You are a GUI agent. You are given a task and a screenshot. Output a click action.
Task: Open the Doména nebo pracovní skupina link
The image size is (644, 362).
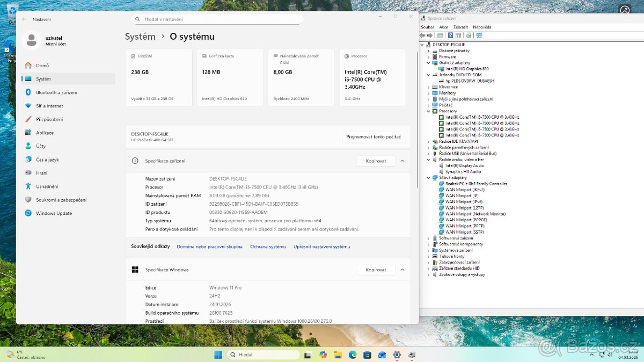[209, 247]
